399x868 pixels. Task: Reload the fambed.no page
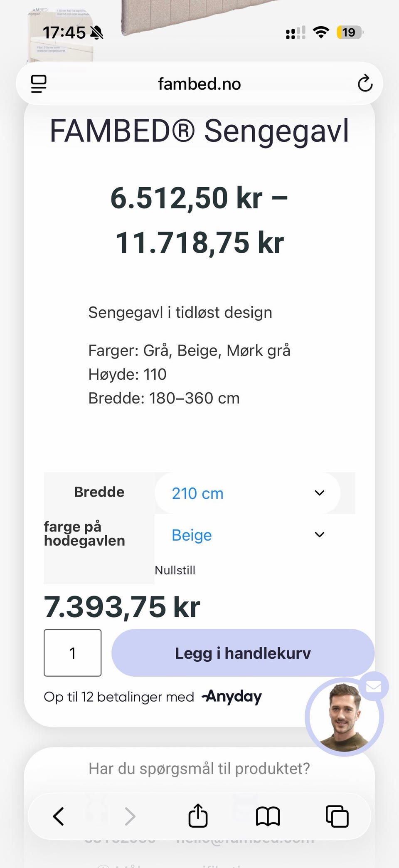pyautogui.click(x=365, y=83)
